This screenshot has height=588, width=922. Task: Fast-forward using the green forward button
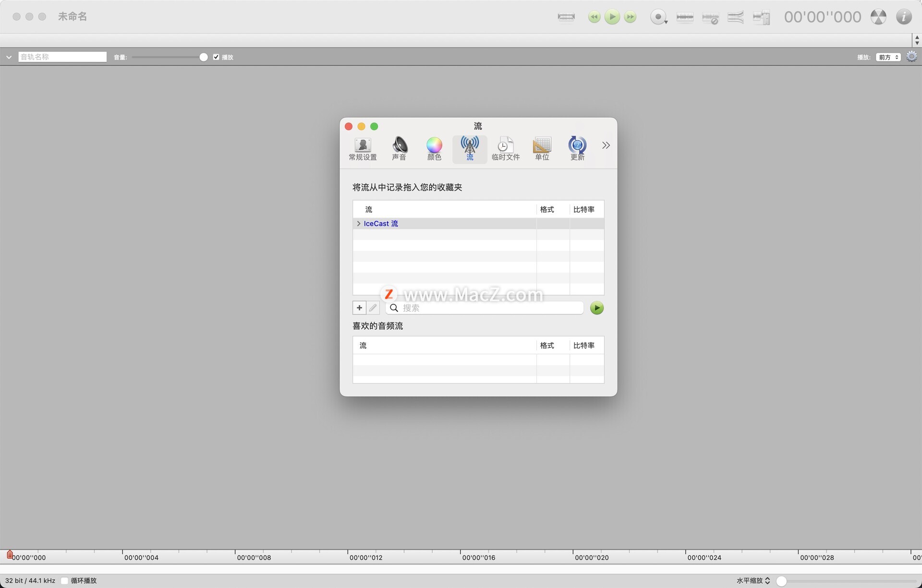tap(630, 17)
